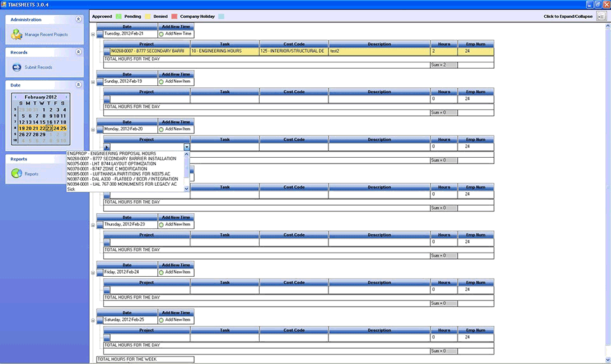This screenshot has width=611, height=364.
Task: Select row marker of Saturday 2012-Feb-25 date row
Action: pyautogui.click(x=100, y=320)
